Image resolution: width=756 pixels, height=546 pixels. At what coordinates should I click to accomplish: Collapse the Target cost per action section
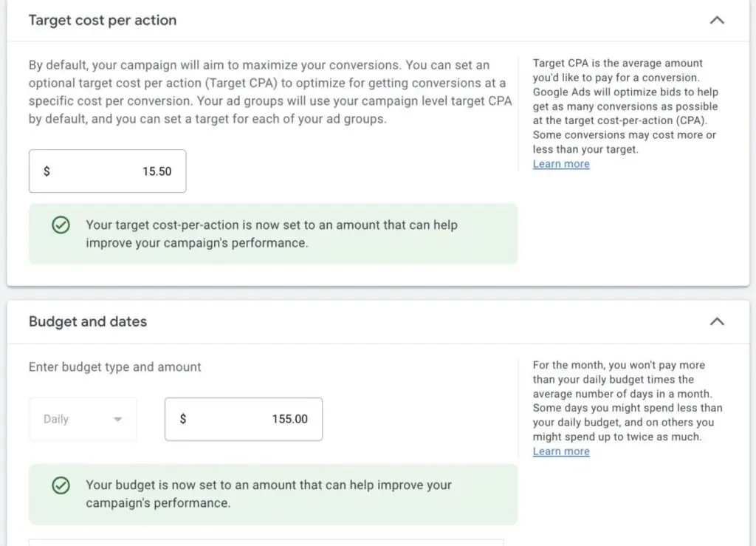click(716, 21)
